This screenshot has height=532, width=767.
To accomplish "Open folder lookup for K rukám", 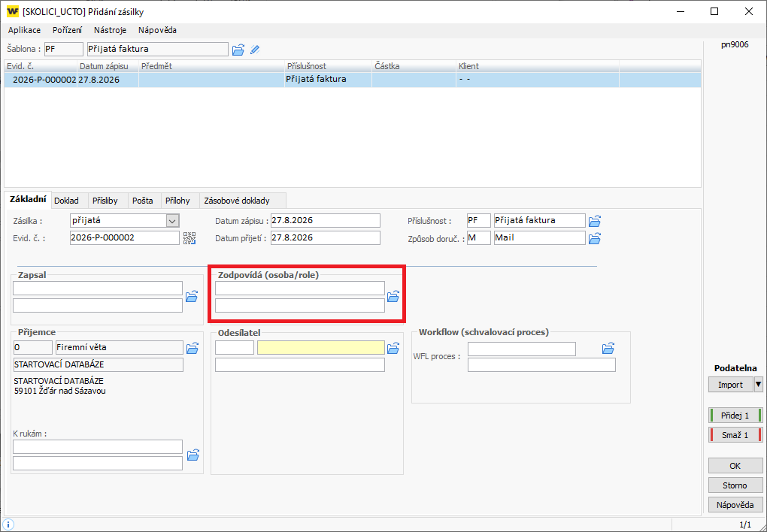I will 193,455.
